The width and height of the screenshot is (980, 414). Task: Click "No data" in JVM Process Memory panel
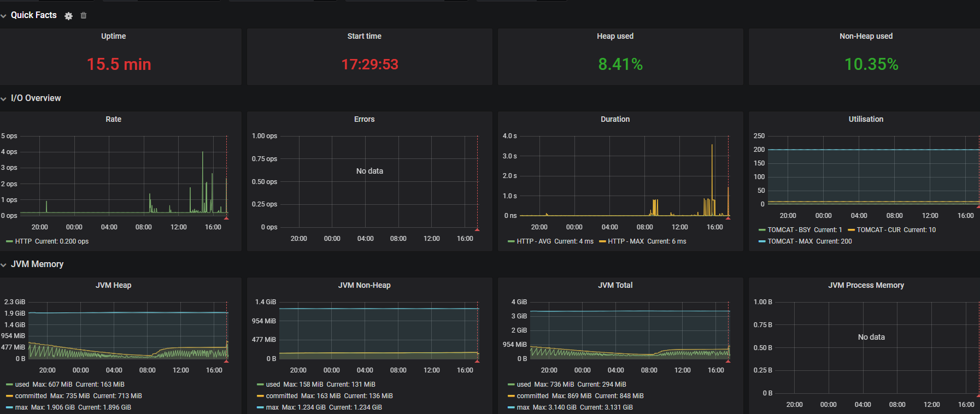tap(871, 337)
